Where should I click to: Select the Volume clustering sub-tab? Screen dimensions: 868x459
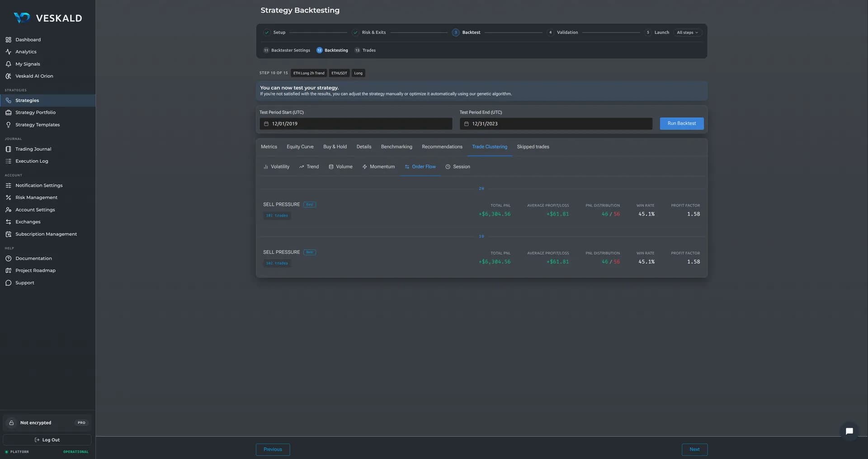pos(340,167)
